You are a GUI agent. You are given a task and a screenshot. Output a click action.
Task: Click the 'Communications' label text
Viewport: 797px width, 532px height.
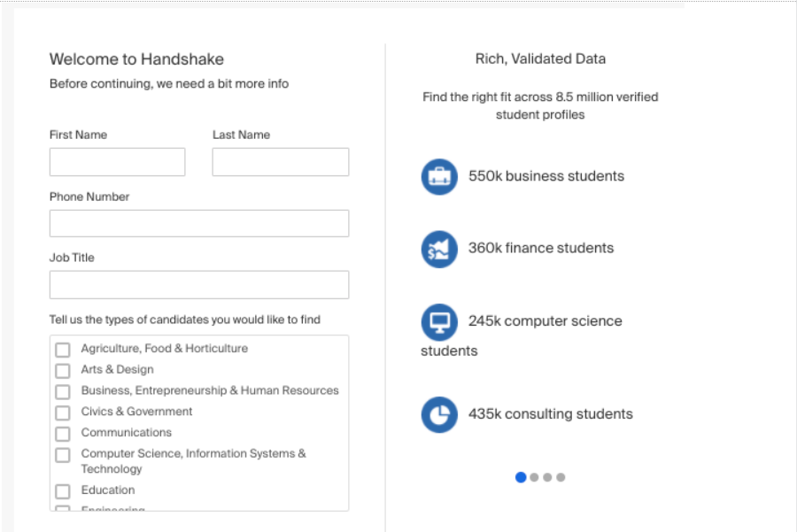click(x=127, y=432)
